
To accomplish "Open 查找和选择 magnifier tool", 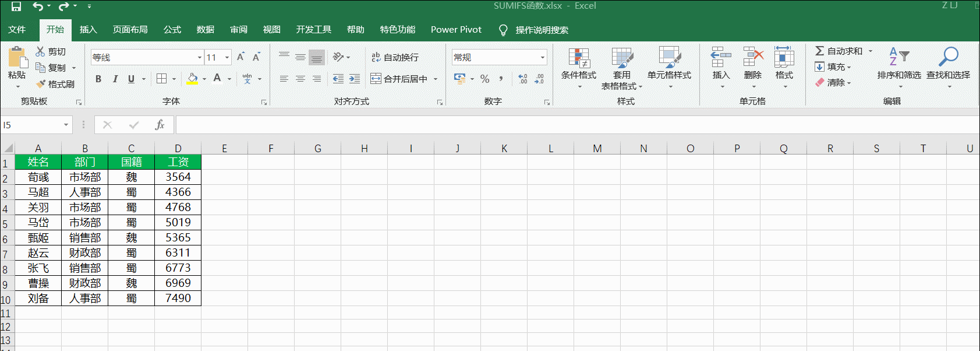I will coord(949,68).
